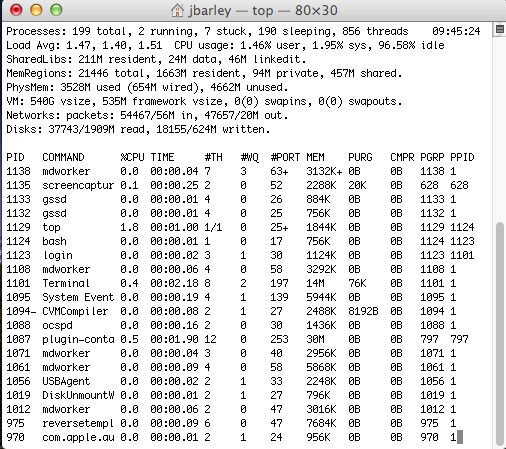Click the #PORT column header
The width and height of the screenshot is (506, 449).
tap(285, 157)
